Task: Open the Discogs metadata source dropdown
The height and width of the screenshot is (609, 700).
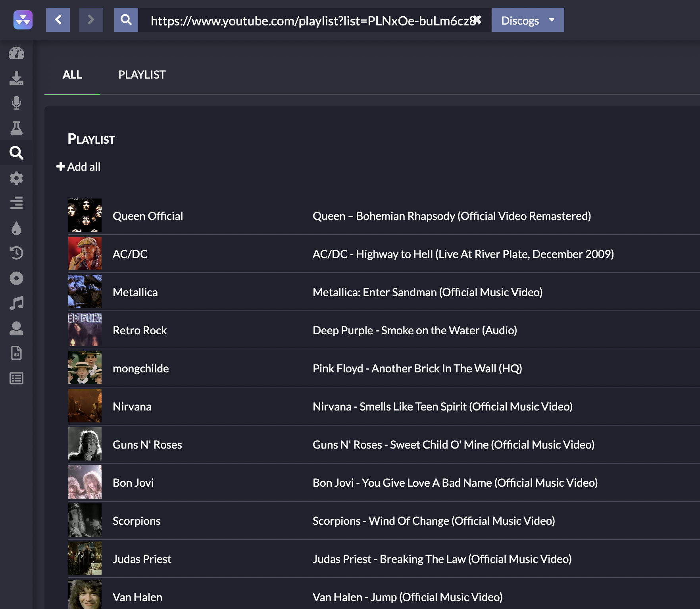Action: point(528,20)
